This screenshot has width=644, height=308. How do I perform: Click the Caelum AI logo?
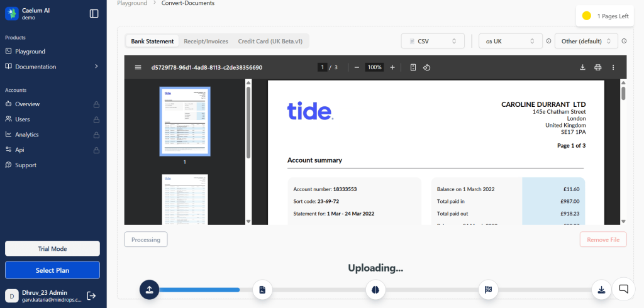(x=12, y=14)
